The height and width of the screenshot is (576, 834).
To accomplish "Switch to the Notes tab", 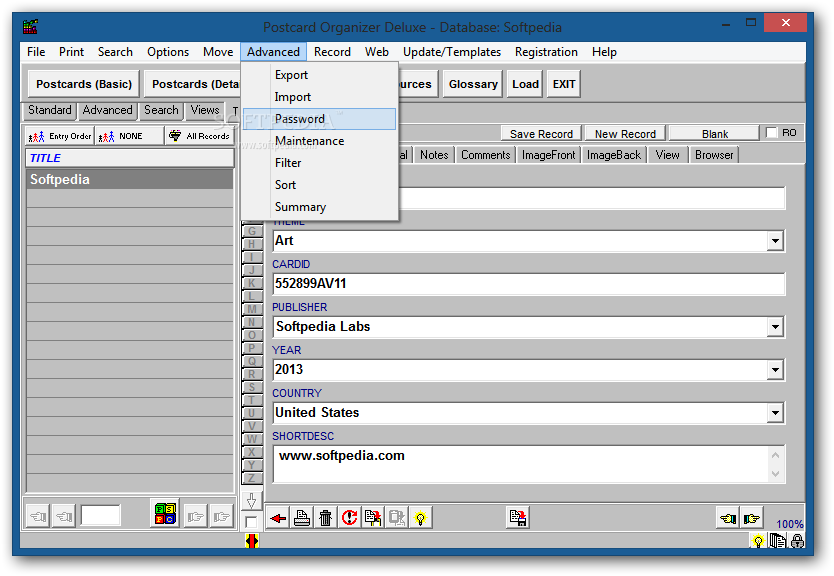I will tap(434, 155).
